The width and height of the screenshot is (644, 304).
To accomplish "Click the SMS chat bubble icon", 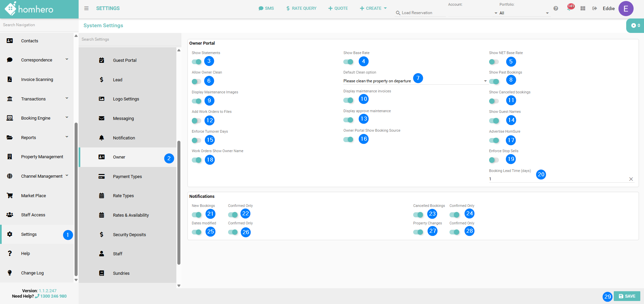I will pos(261,8).
